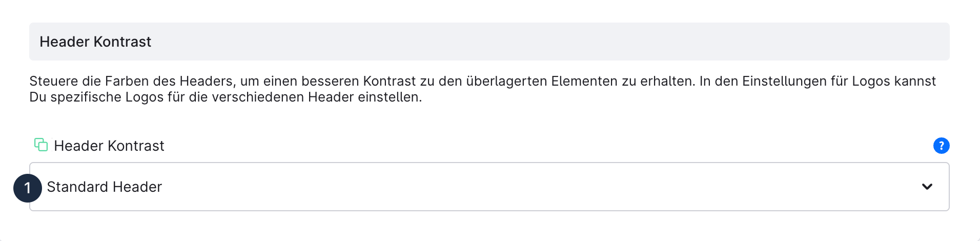Screen dimensions: 980x241
Task: Click the word 'Kontrast' in the description text
Action: pos(389,82)
